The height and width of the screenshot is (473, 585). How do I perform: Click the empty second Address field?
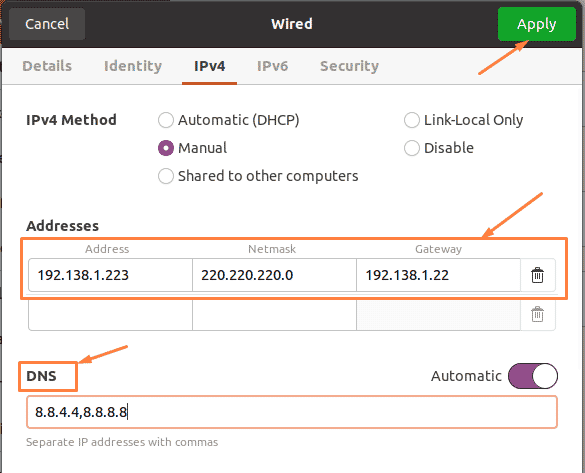pos(110,315)
